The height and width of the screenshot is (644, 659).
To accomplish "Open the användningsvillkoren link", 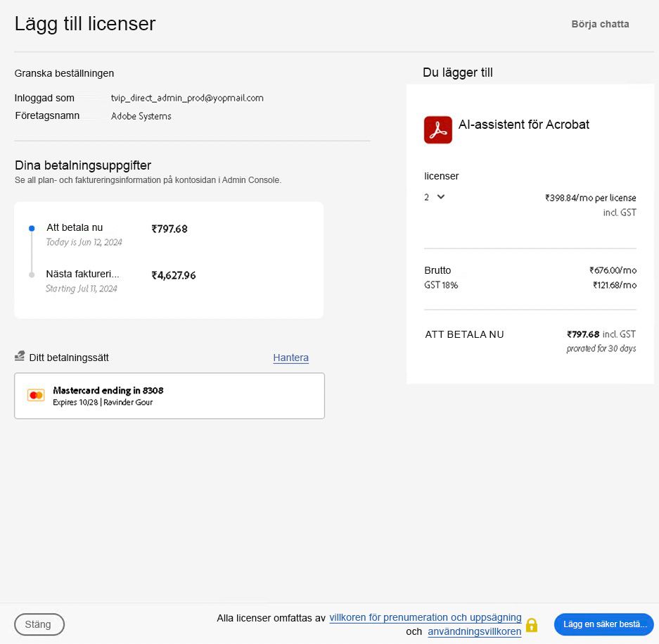I will click(474, 631).
